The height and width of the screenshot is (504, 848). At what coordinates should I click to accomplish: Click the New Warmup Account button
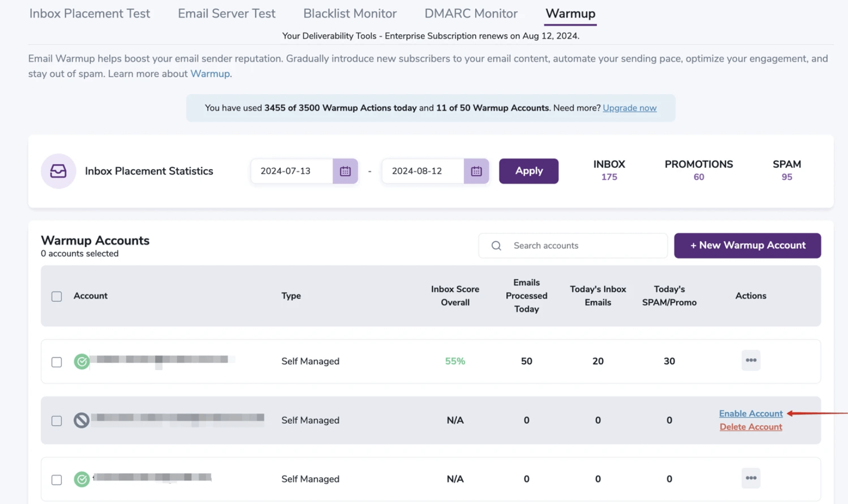coord(747,246)
